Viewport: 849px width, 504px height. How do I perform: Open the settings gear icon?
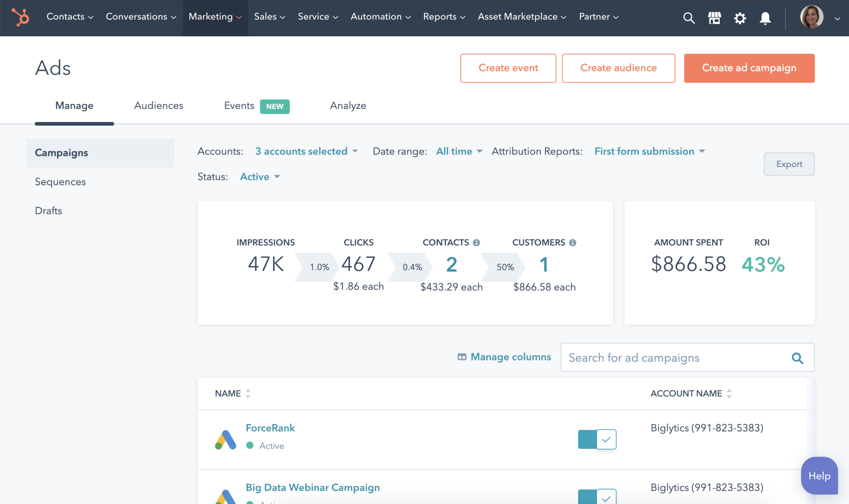[x=739, y=16]
